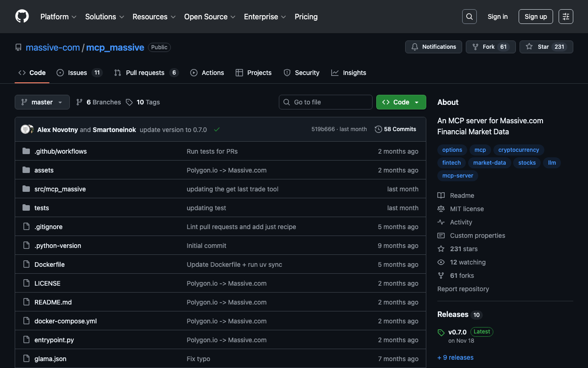
Task: Toggle Notifications for this repository
Action: 433,47
